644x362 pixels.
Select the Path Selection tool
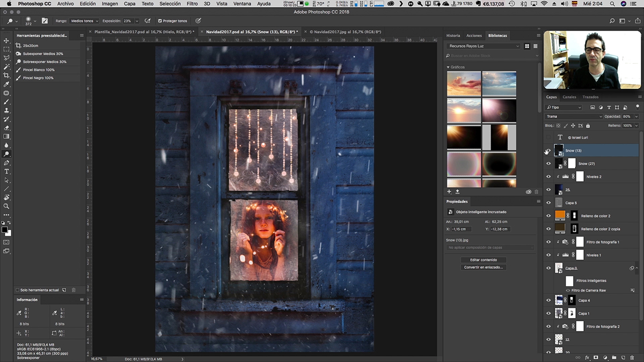point(6,180)
